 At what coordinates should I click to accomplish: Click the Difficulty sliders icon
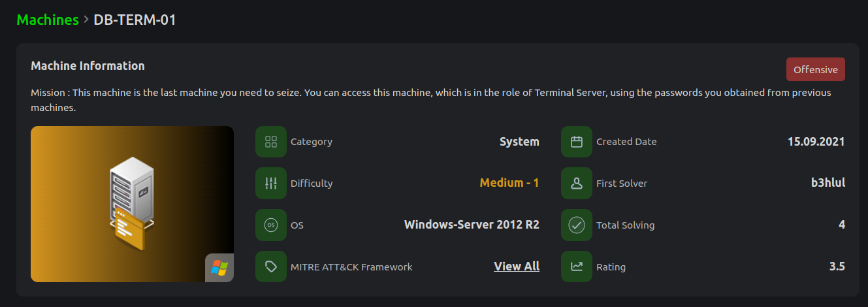point(271,184)
